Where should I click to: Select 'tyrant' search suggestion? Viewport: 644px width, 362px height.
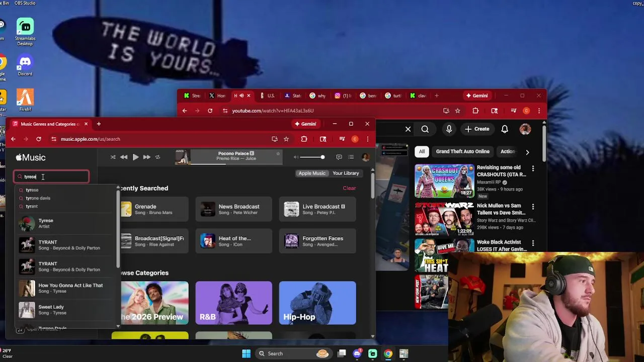(32, 206)
